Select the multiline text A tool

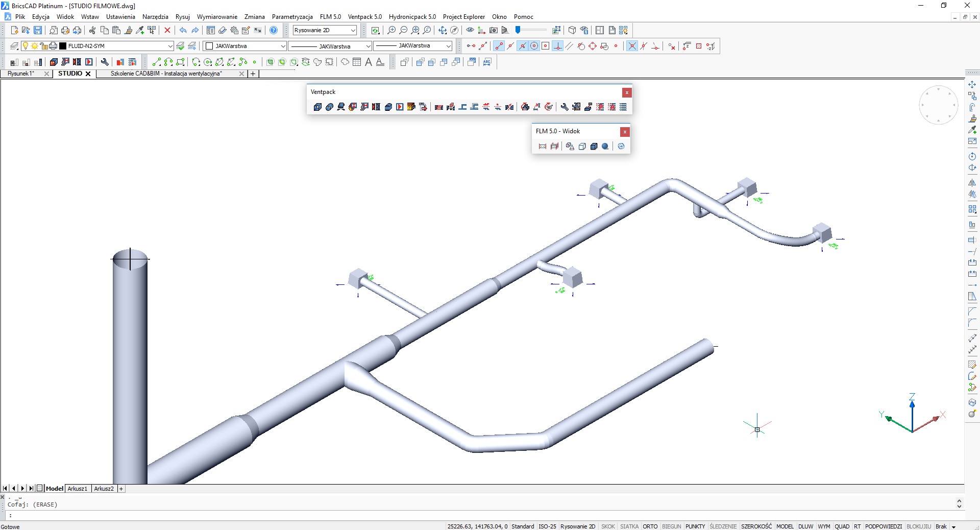tap(369, 62)
